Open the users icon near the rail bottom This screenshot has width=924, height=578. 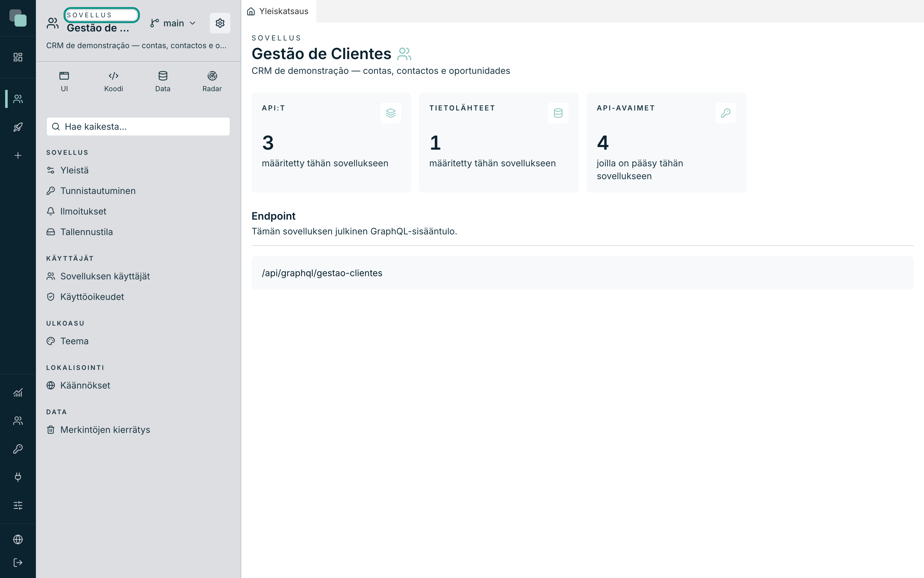click(18, 421)
